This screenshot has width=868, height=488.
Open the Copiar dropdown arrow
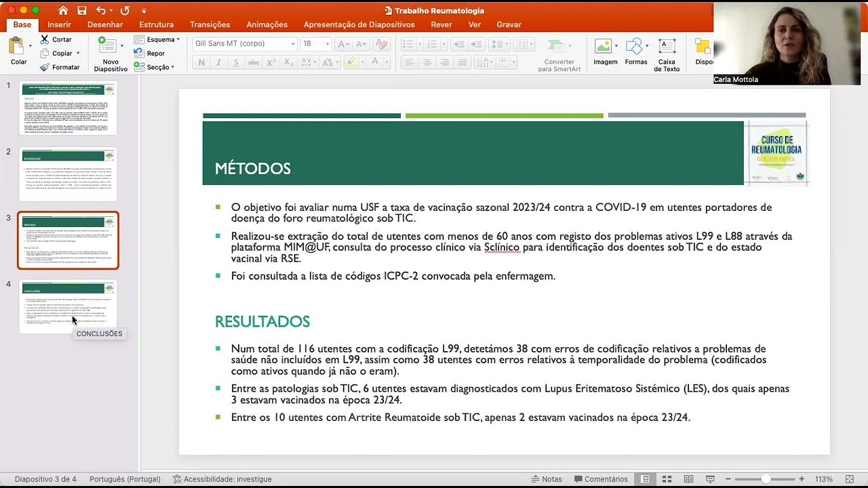tap(77, 53)
